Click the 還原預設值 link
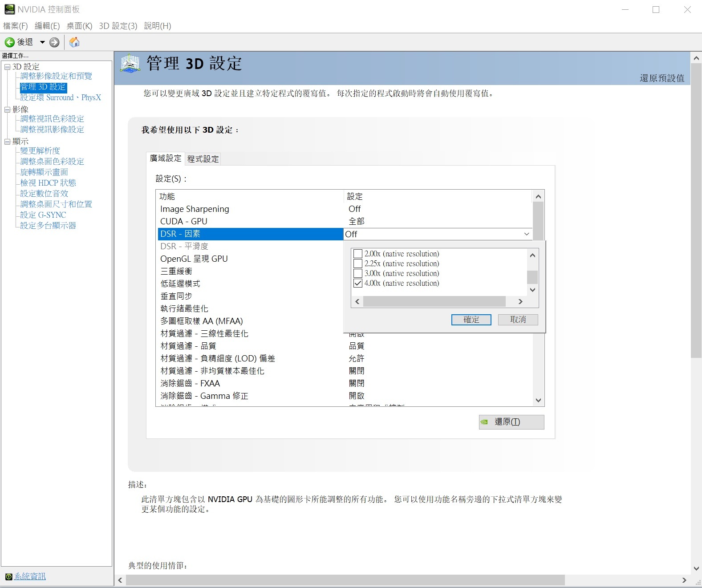The height and width of the screenshot is (588, 702). pyautogui.click(x=662, y=78)
